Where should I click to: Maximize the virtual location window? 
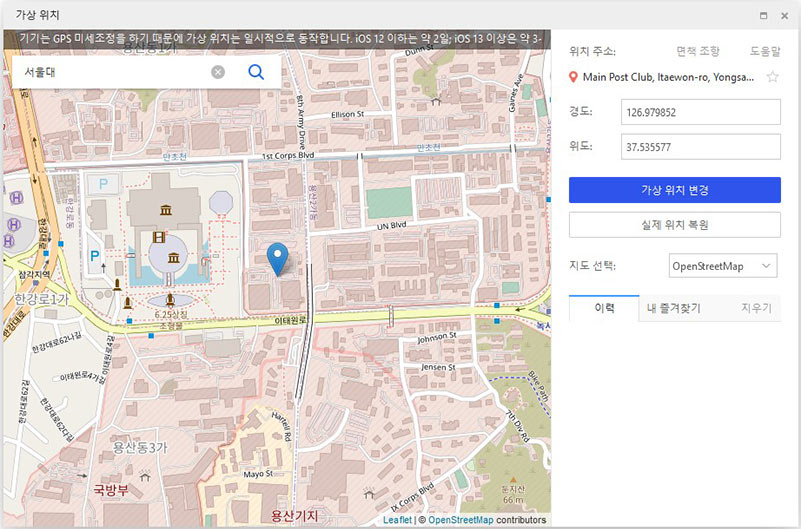click(x=763, y=15)
